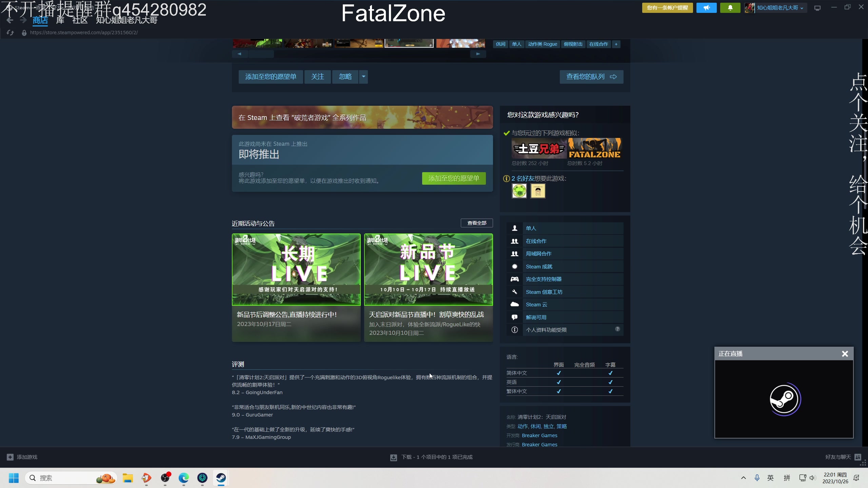Open the 知心姐姐老凡大哥 profile tab
This screenshot has width=868, height=488.
(127, 20)
